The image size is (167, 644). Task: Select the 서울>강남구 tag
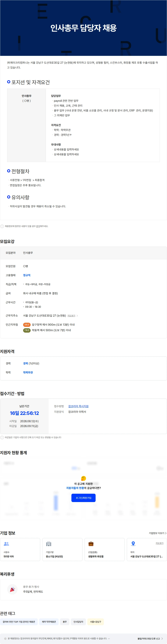click(96, 622)
